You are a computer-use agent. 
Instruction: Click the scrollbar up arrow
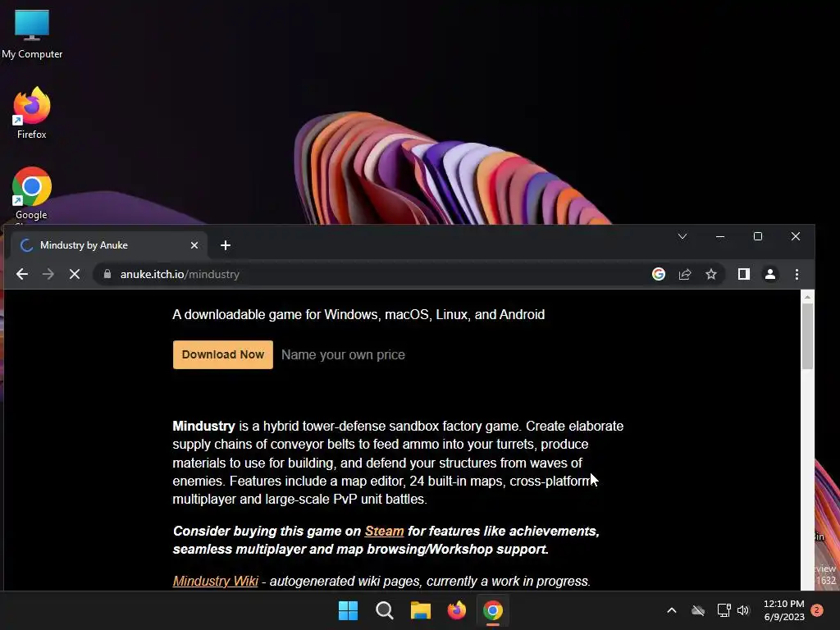(x=807, y=296)
